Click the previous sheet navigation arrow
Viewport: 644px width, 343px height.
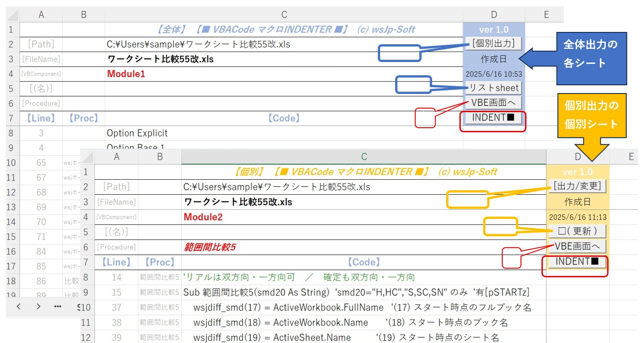19,306
